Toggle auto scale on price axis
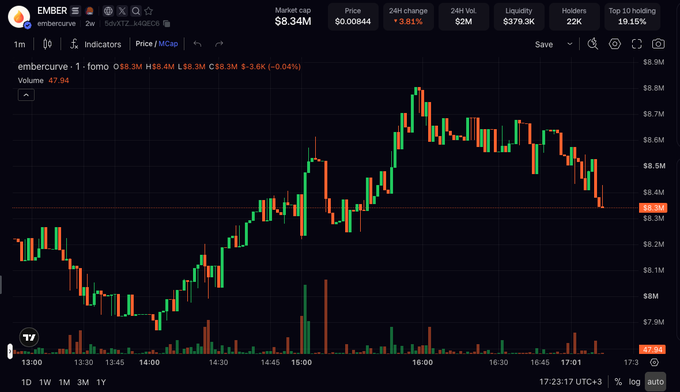 coord(655,382)
